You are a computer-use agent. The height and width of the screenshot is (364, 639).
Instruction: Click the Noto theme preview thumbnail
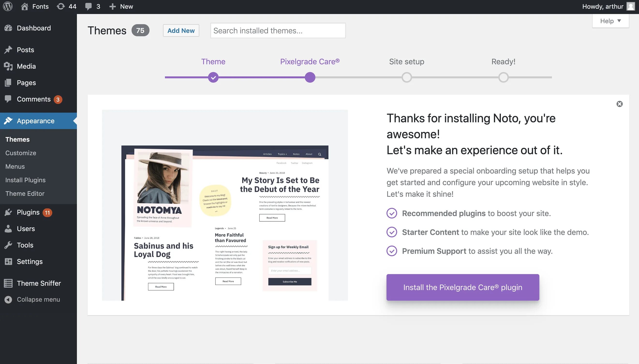(225, 205)
